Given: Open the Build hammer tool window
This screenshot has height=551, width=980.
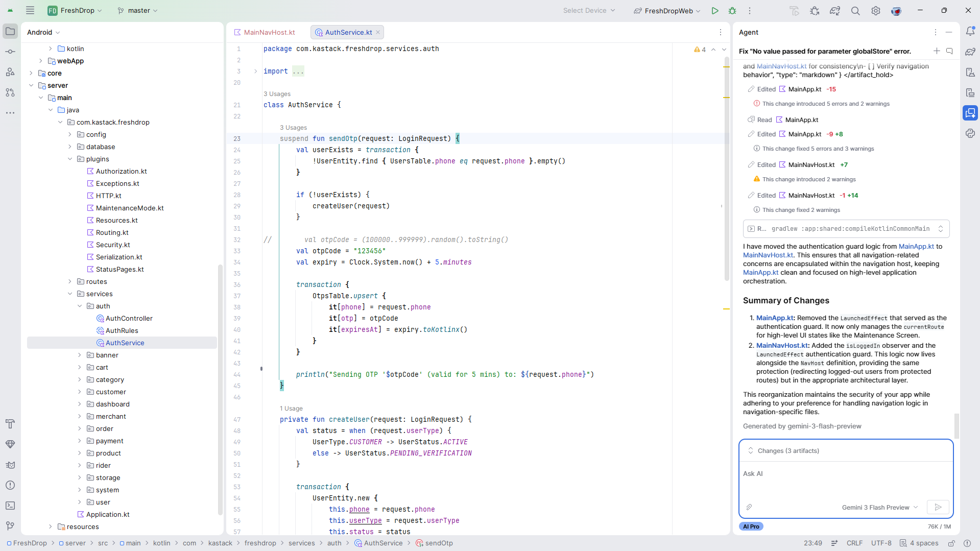Looking at the screenshot, I should tap(10, 424).
